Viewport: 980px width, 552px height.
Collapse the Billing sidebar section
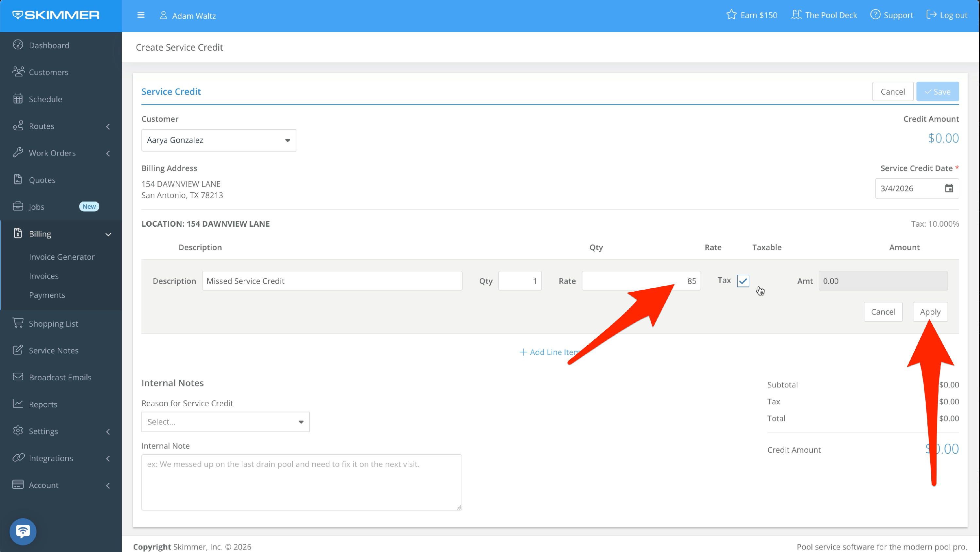pos(108,234)
